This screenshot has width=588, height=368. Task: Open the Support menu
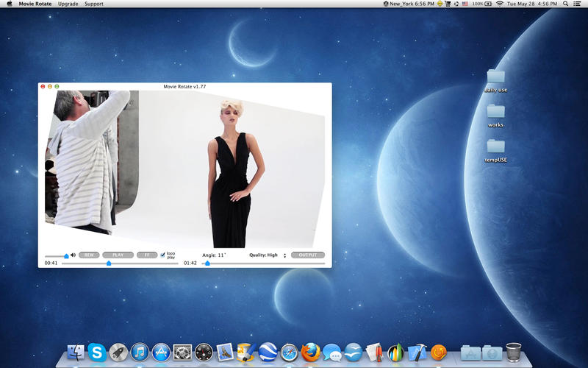pos(94,4)
